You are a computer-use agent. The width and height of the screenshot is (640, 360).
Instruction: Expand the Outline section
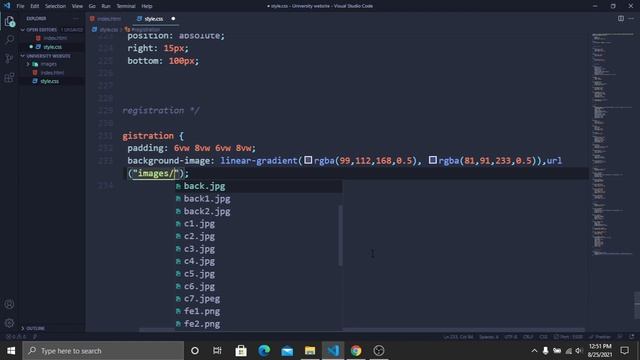pos(51,328)
